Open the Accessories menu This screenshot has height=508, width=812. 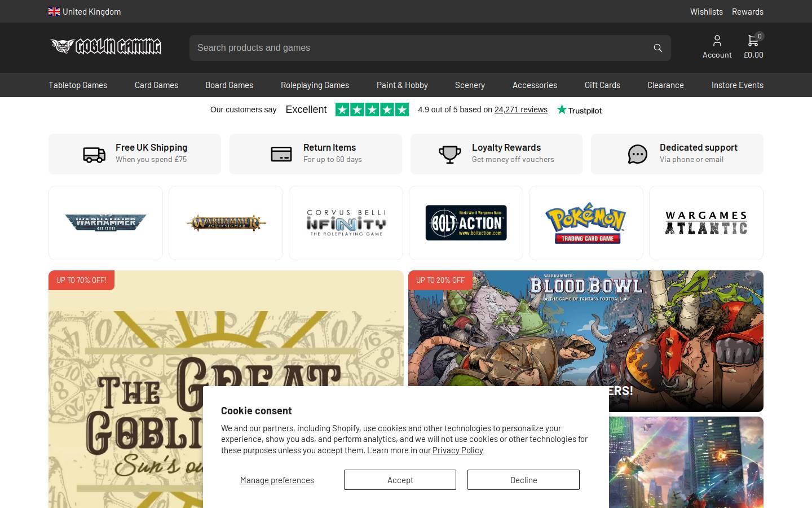(535, 85)
